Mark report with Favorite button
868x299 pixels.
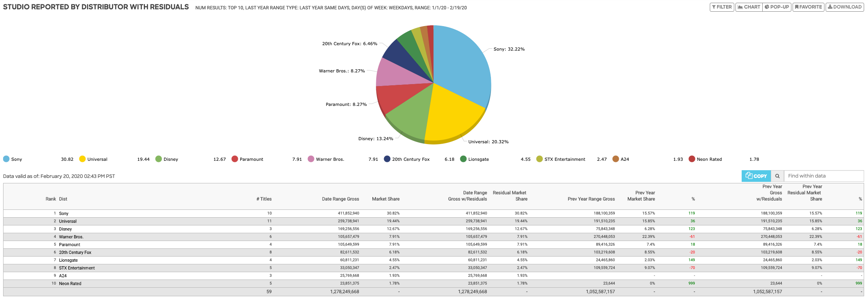808,7
